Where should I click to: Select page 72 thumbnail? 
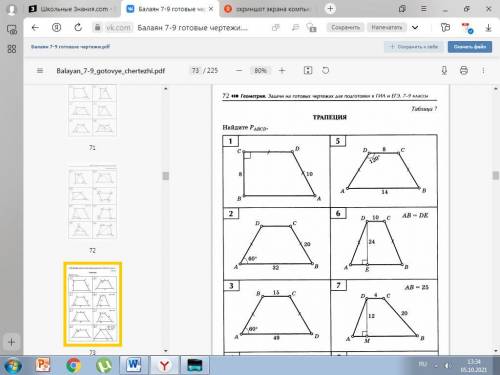point(92,202)
